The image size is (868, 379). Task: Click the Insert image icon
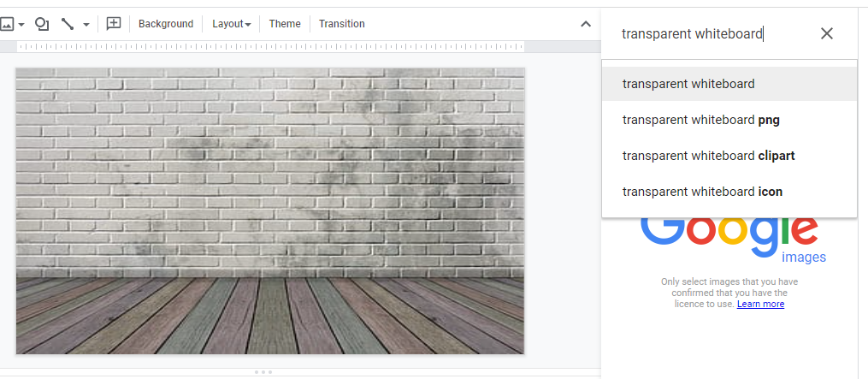tap(7, 24)
